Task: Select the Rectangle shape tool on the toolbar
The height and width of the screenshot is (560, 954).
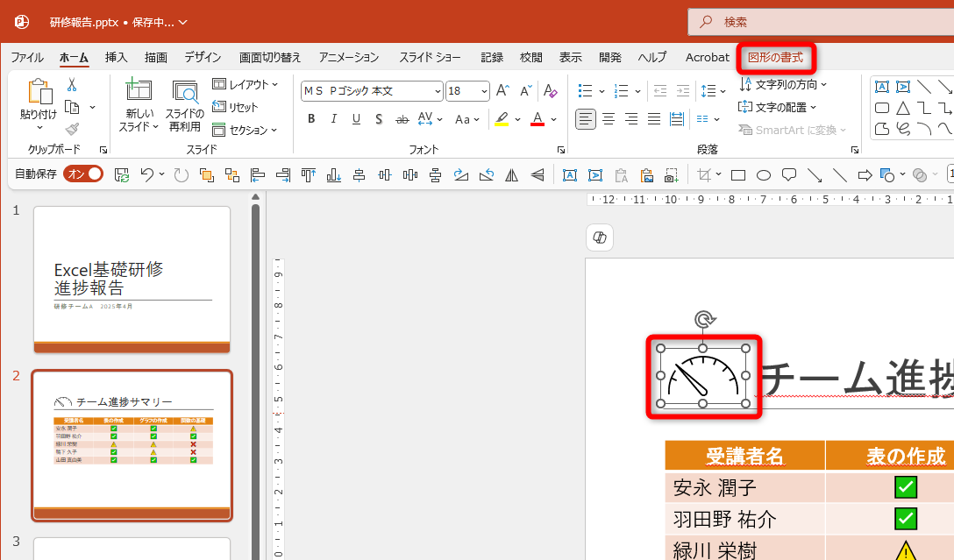Action: pos(737,174)
